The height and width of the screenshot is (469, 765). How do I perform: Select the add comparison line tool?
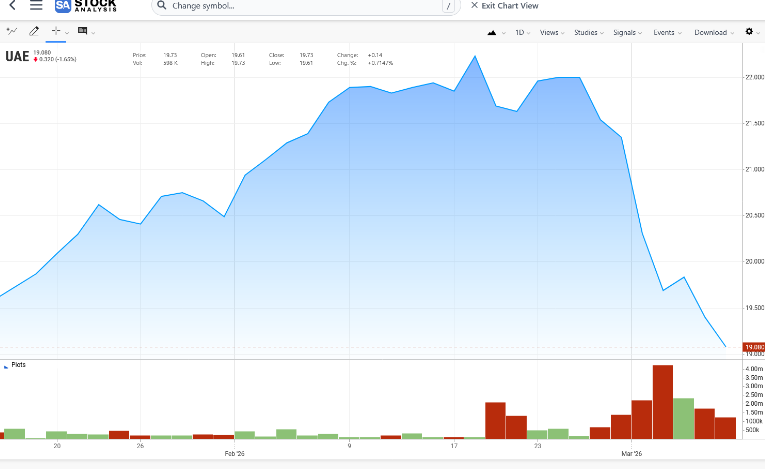click(12, 32)
